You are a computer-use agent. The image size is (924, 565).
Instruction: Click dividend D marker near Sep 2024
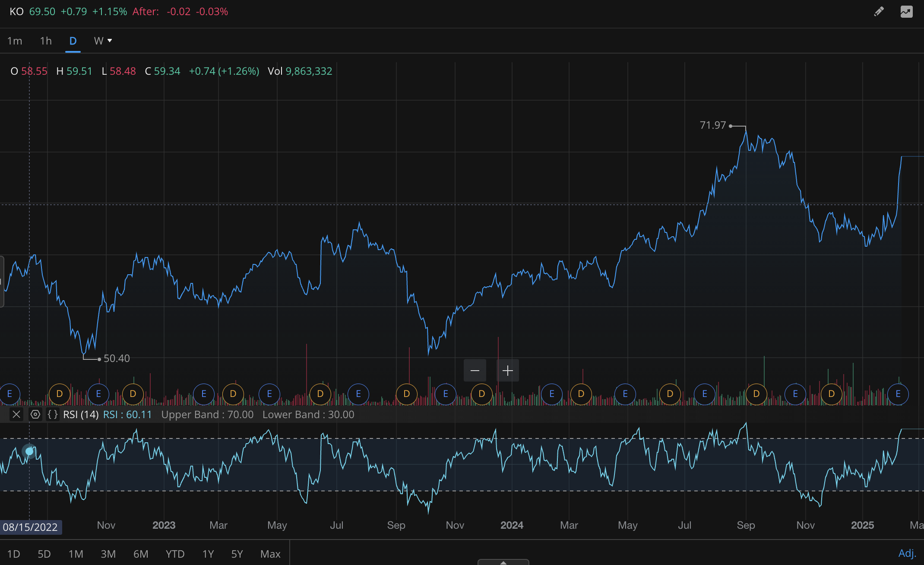[756, 394]
